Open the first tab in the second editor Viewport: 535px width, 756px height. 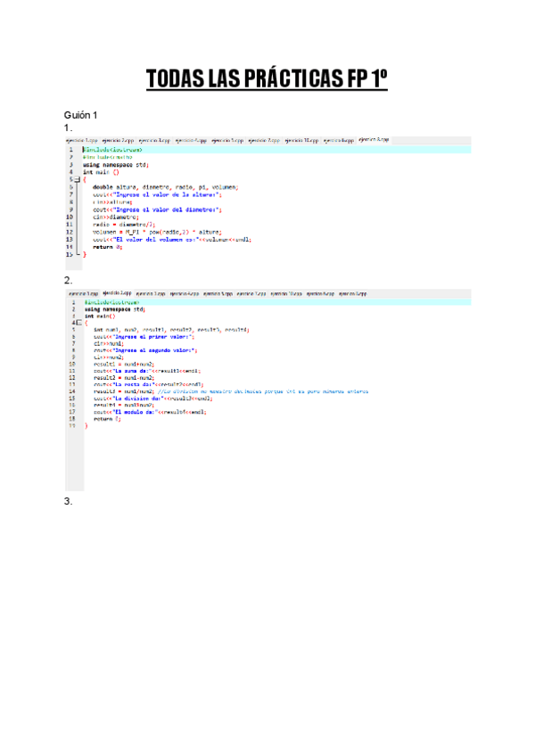[84, 292]
